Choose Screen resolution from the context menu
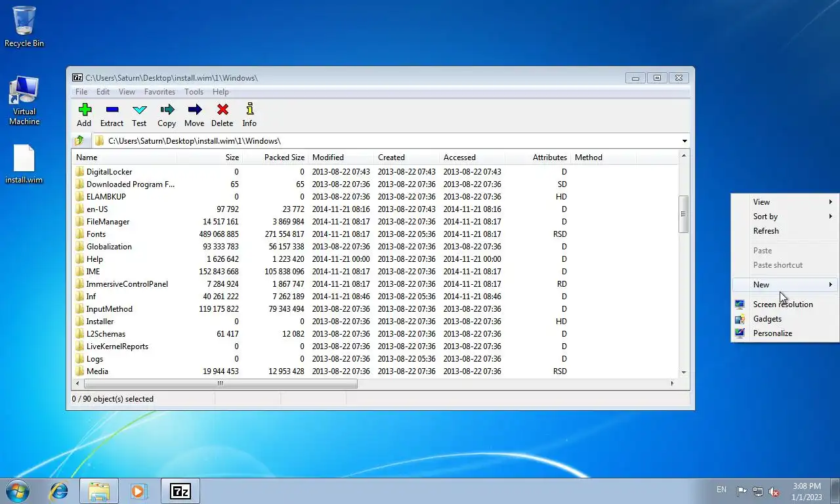Image resolution: width=840 pixels, height=504 pixels. 785,304
